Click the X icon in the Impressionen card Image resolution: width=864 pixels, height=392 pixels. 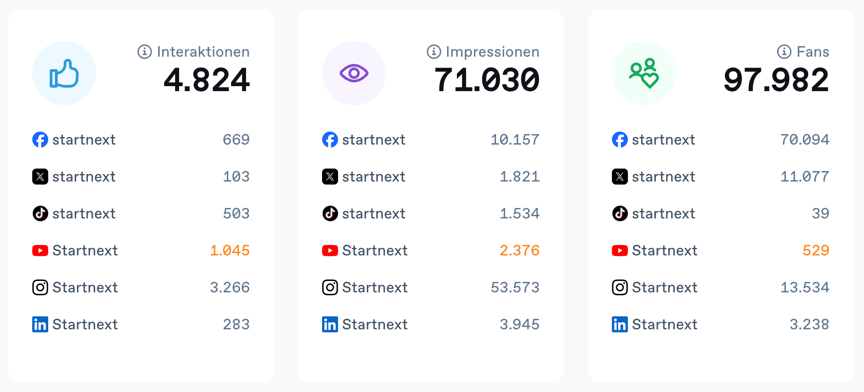click(x=330, y=177)
